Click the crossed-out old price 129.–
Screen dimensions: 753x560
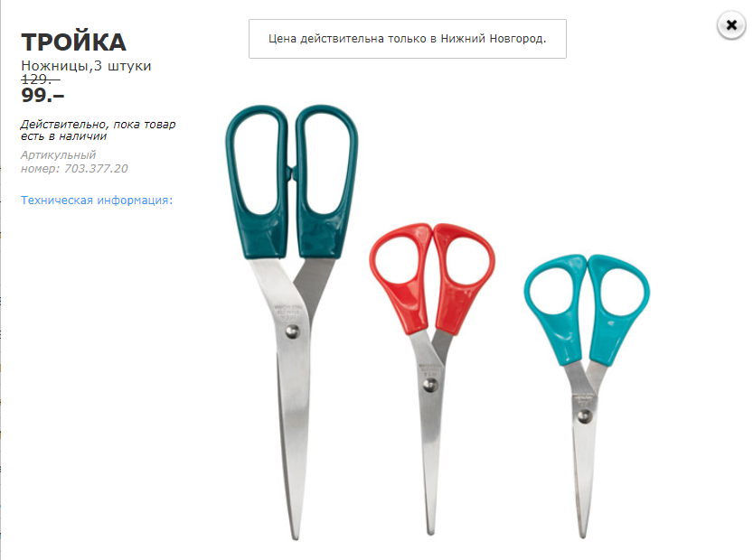(41, 79)
